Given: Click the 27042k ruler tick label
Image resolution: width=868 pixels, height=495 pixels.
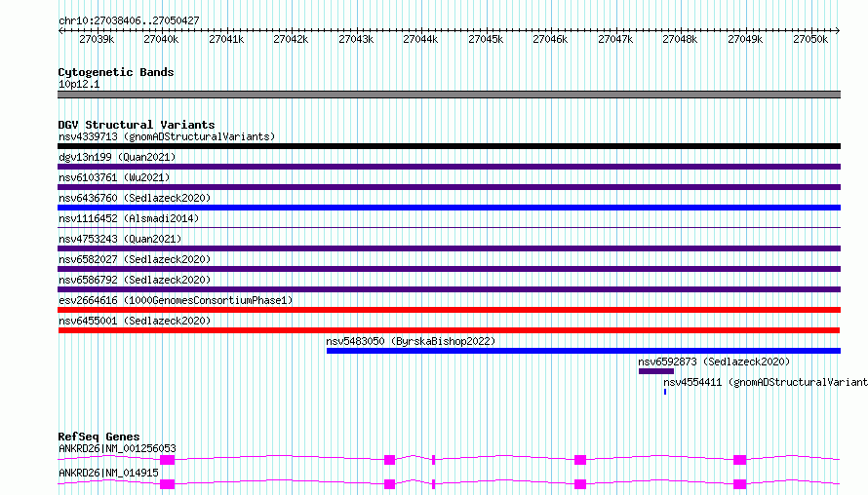Looking at the screenshot, I should (x=291, y=39).
